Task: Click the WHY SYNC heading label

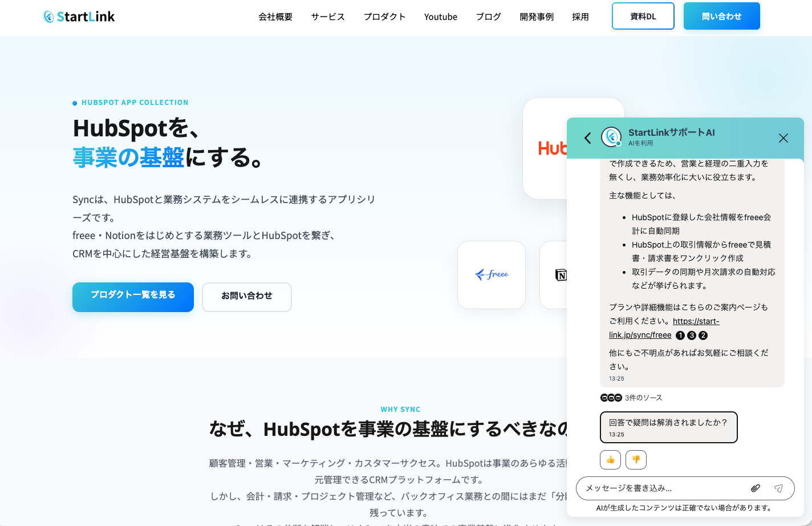Action: [400, 410]
